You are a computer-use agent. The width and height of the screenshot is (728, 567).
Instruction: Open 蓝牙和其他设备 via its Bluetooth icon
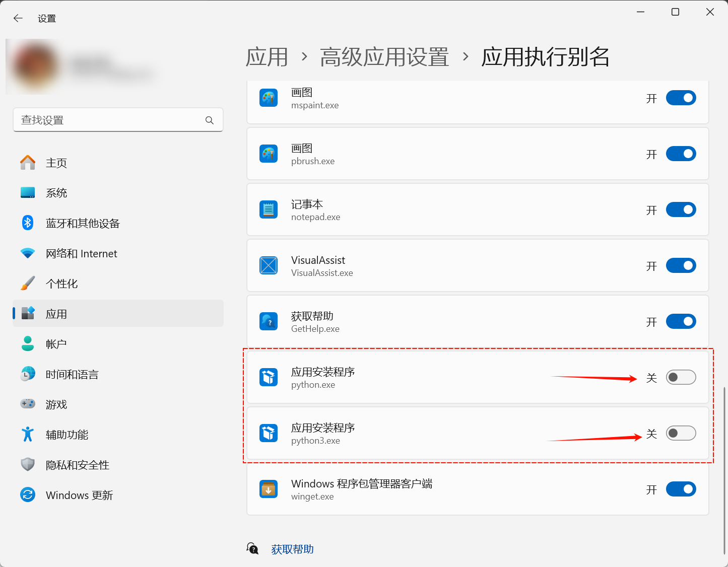click(27, 223)
